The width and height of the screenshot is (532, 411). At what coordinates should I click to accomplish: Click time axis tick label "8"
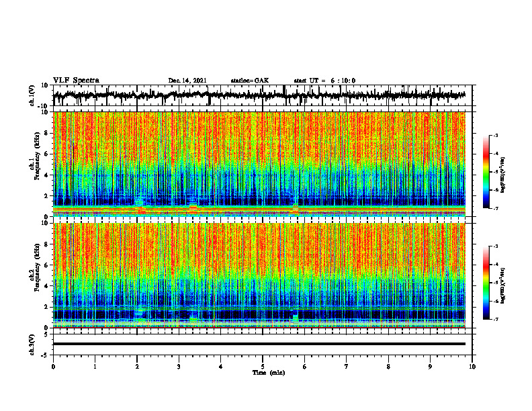[x=388, y=367]
